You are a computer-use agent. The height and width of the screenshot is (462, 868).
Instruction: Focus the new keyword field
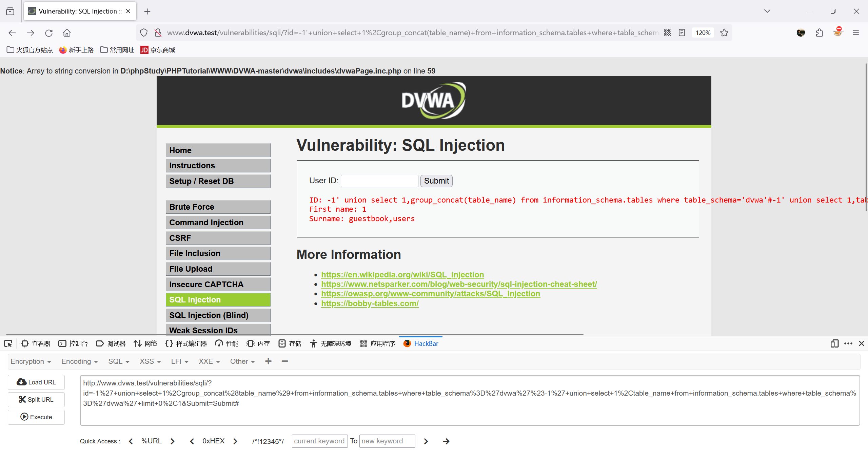pos(387,441)
